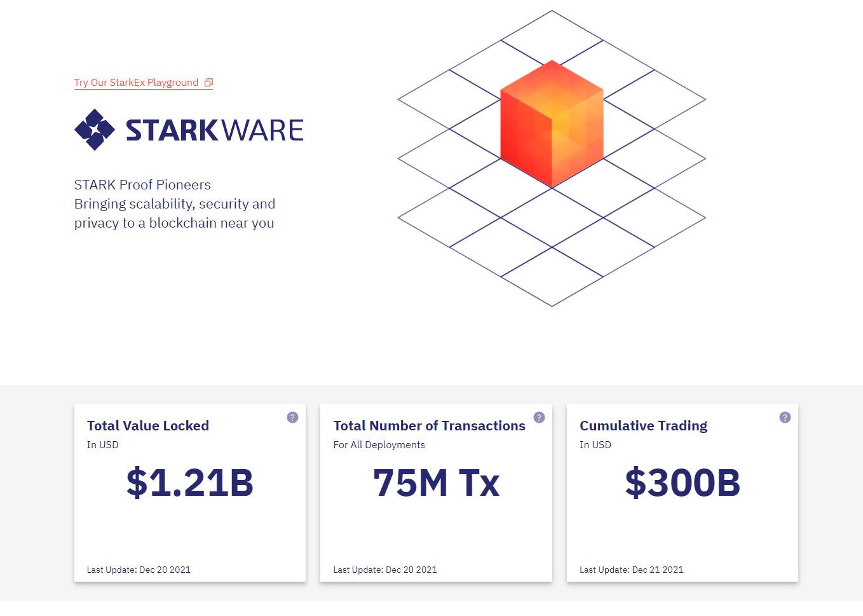
Task: Click the 75M Tx value
Action: 436,483
